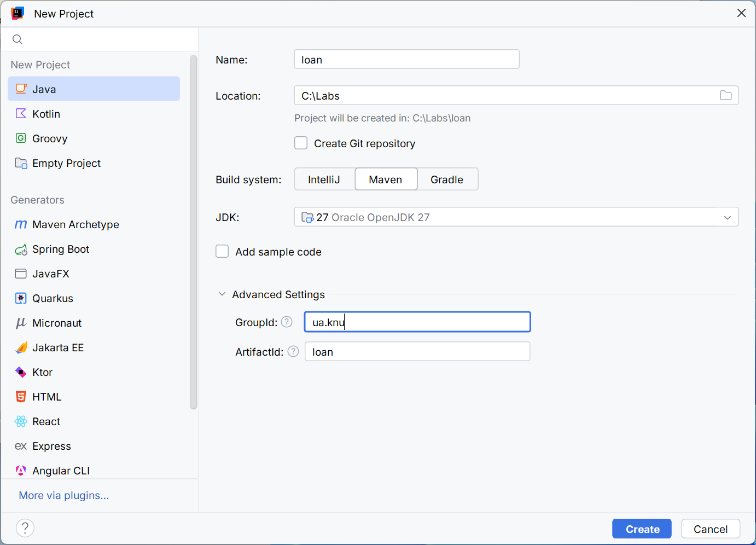Image resolution: width=756 pixels, height=545 pixels.
Task: Close the New Project dialog
Action: pyautogui.click(x=741, y=13)
